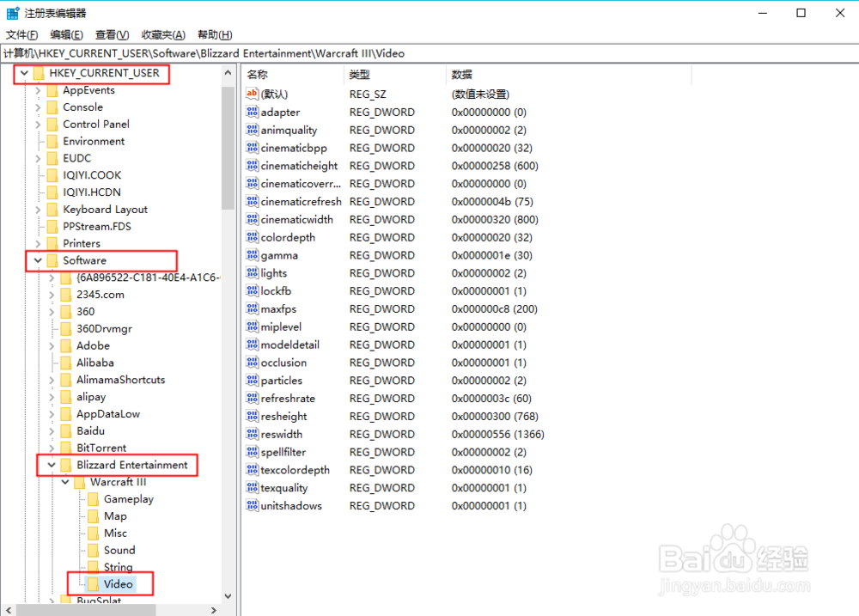This screenshot has height=616, width=859.
Task: Sort values by the 名称 column header
Action: (293, 75)
